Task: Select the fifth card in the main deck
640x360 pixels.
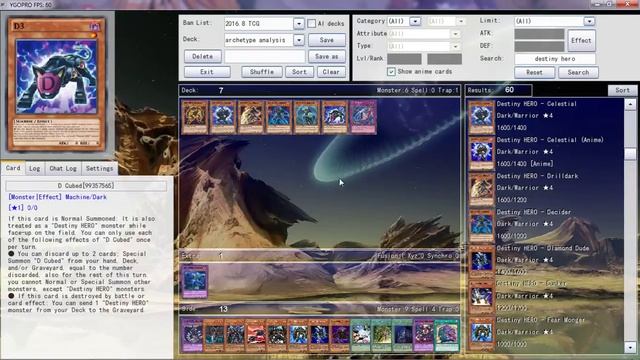Action: (307, 117)
